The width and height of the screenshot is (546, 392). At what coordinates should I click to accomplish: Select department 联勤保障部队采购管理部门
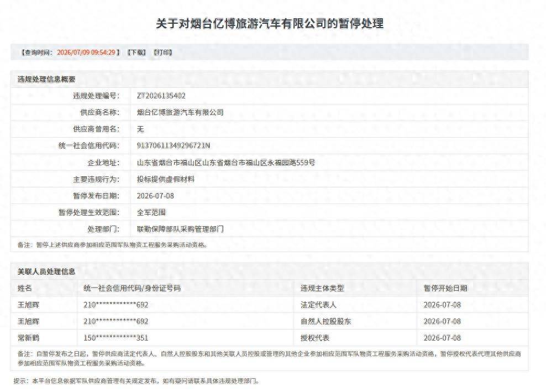pos(180,229)
